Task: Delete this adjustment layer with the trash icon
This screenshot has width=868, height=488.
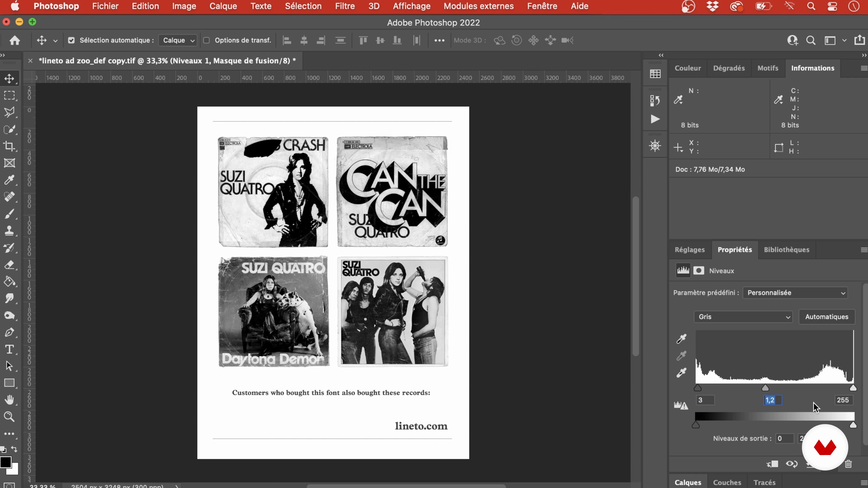Action: [849, 464]
